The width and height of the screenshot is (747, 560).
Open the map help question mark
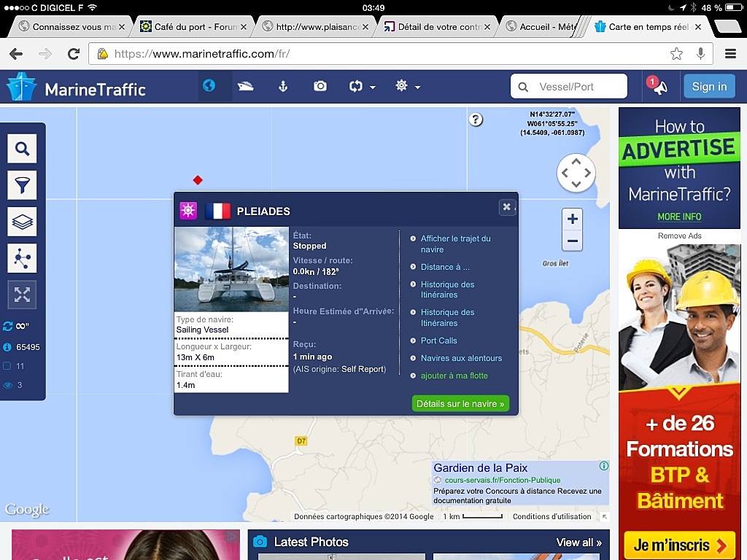(x=476, y=120)
